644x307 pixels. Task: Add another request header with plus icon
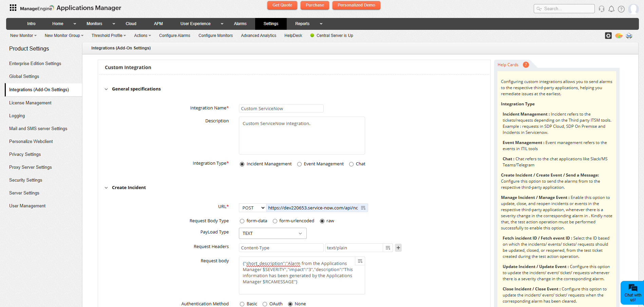click(398, 248)
